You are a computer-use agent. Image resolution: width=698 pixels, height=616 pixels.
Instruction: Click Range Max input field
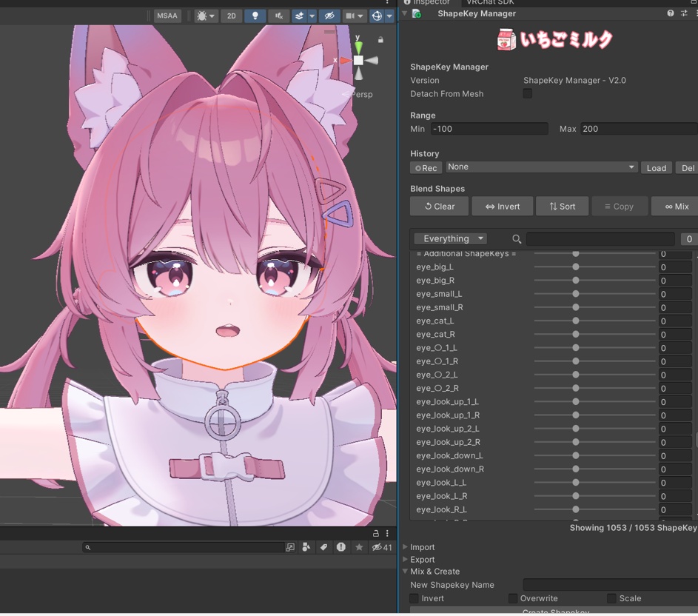640,129
